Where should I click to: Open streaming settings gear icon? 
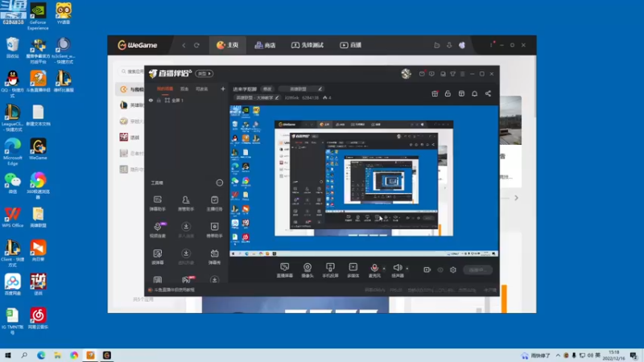pos(453,269)
